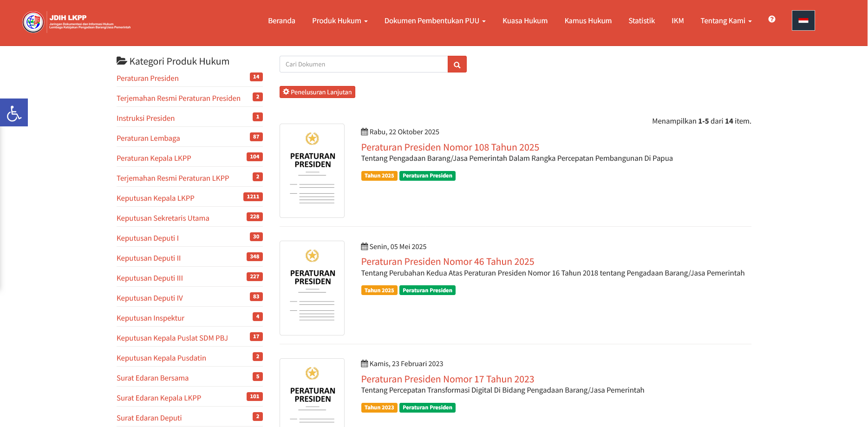This screenshot has width=868, height=427.
Task: Open Peraturan Presiden Nomor 17 Tahun 2023
Action: click(448, 379)
